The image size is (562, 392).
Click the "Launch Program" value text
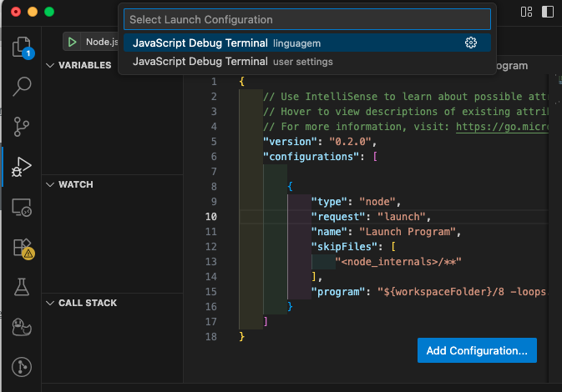tap(408, 232)
